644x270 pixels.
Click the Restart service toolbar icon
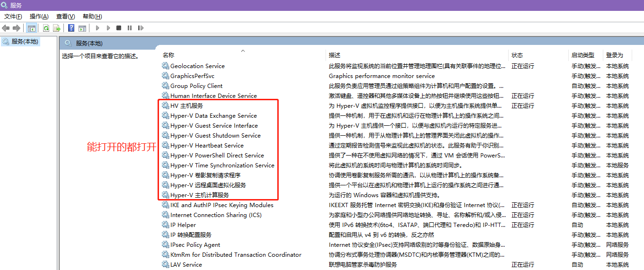141,28
